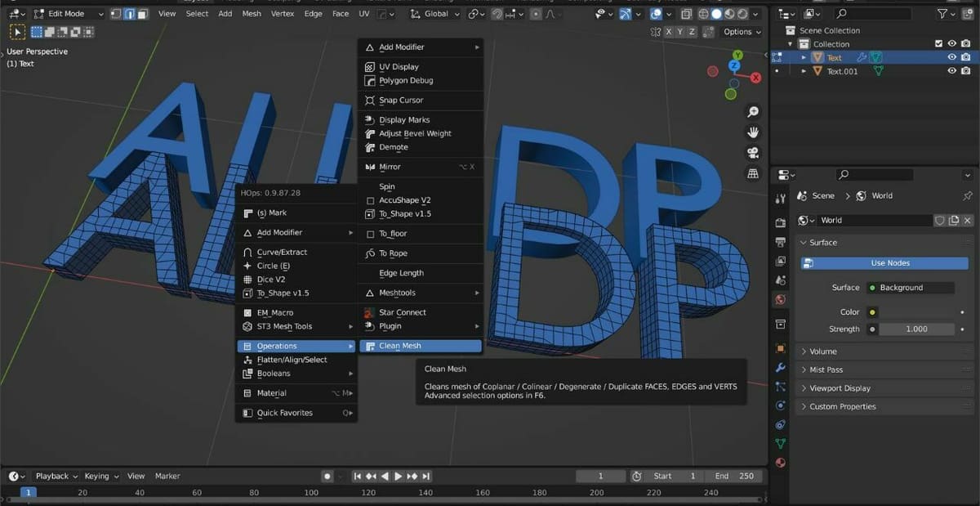Activate the hand pan view gizmo
The height and width of the screenshot is (506, 980).
(753, 132)
